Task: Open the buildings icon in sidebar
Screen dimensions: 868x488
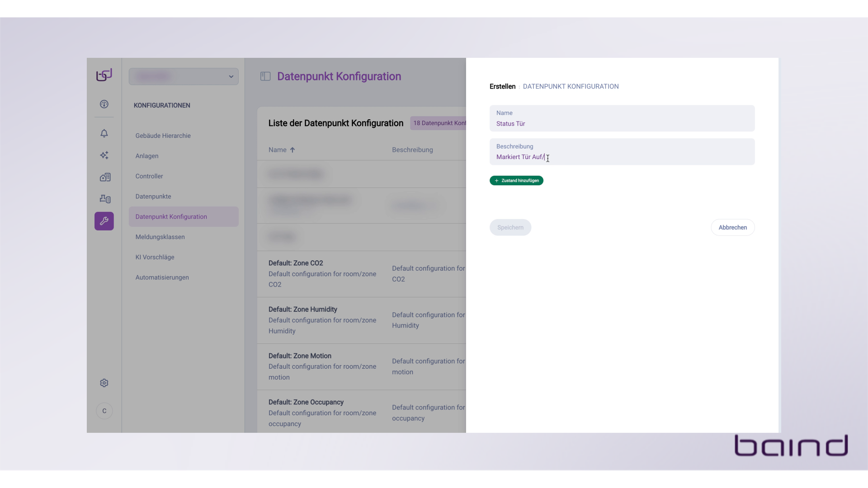Action: 105,177
